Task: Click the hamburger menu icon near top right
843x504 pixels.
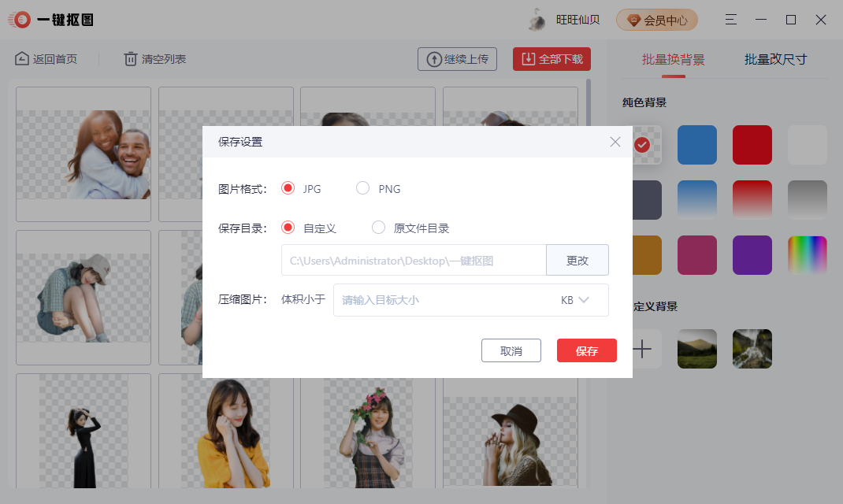Action: pyautogui.click(x=730, y=19)
